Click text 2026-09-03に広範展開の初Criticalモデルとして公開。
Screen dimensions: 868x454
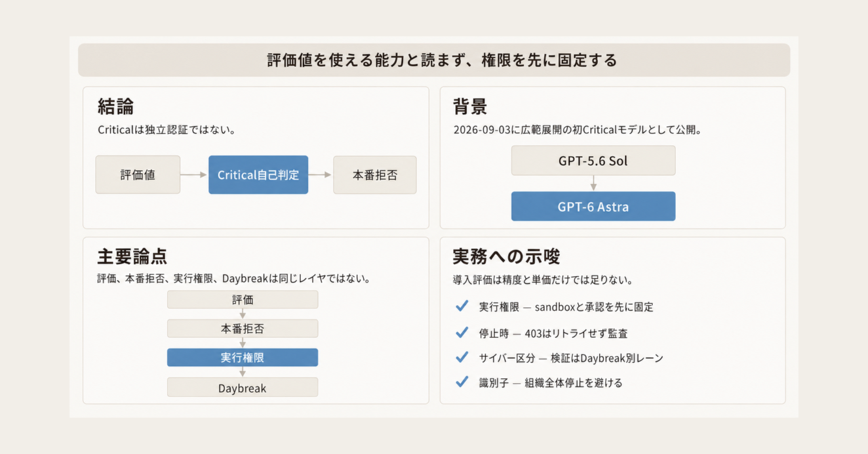[x=577, y=130]
